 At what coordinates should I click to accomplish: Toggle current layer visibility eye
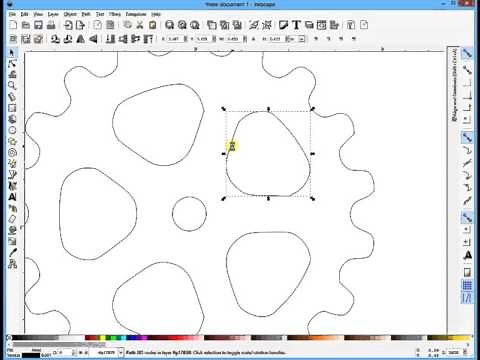pos(81,352)
